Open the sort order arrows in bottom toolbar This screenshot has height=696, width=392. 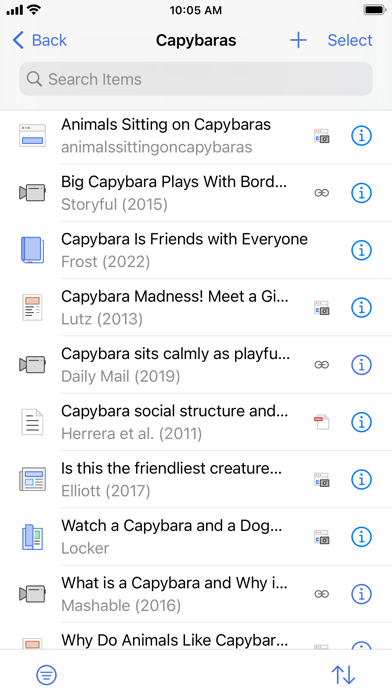343,675
